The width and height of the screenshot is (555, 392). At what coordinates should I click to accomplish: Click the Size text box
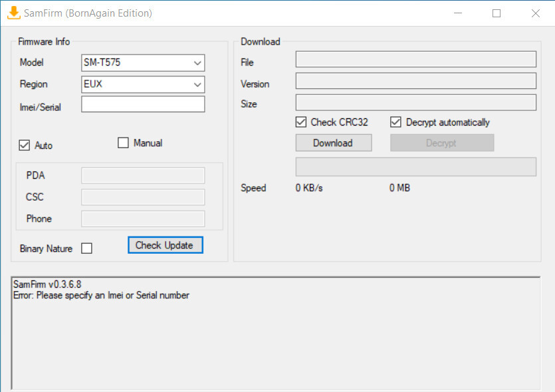416,102
